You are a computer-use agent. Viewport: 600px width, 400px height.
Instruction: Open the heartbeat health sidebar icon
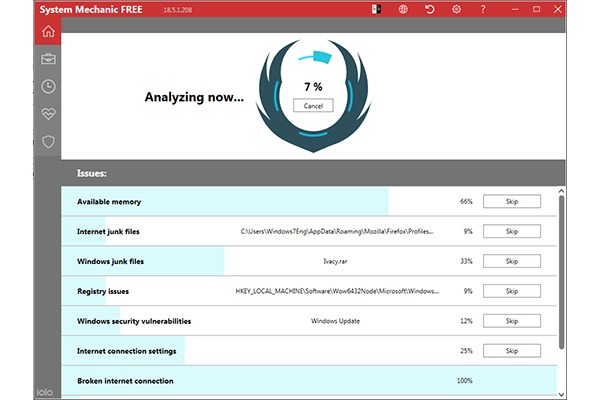[x=48, y=114]
